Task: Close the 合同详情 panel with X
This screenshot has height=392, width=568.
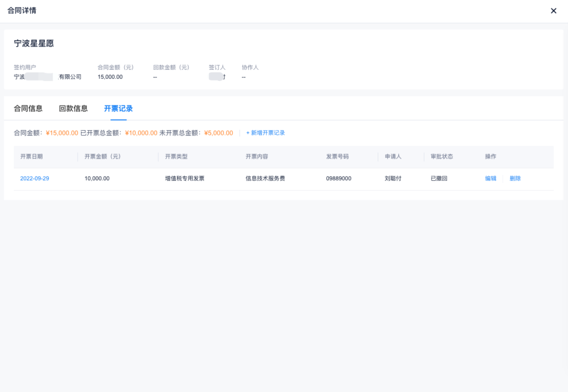Action: click(x=553, y=11)
